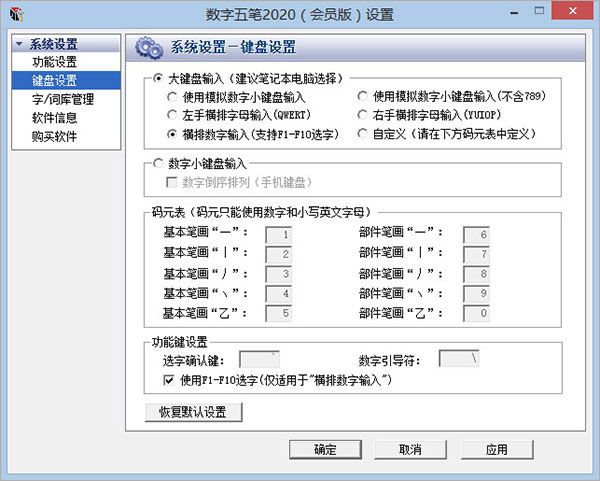
Task: Click the 基本笔画“乙” code field
Action: click(279, 313)
